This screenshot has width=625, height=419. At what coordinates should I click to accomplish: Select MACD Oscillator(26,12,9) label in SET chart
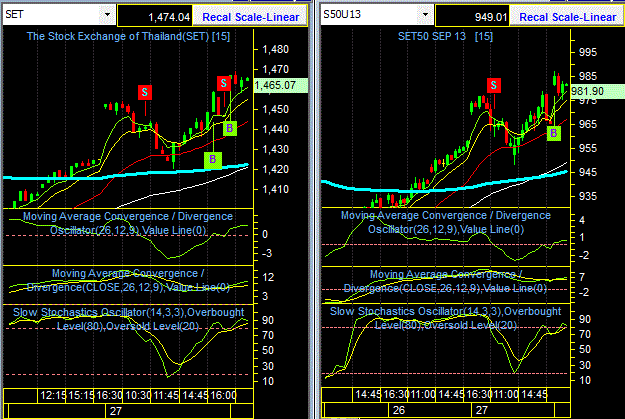[128, 223]
